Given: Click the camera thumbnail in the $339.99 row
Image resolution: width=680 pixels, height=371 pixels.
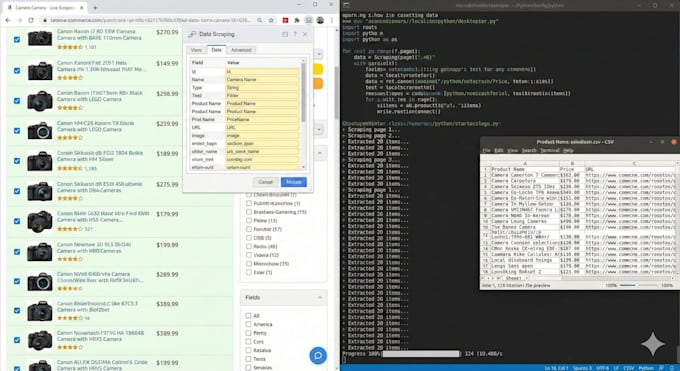Looking at the screenshot, I should [40, 312].
